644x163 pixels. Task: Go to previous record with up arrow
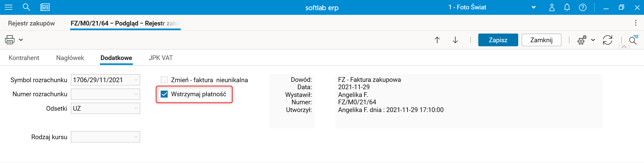tap(437, 40)
